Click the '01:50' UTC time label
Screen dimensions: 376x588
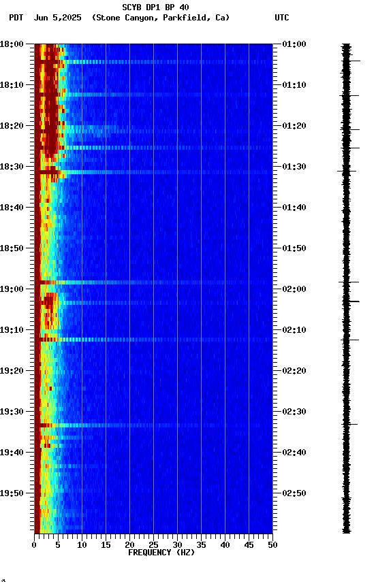[294, 248]
